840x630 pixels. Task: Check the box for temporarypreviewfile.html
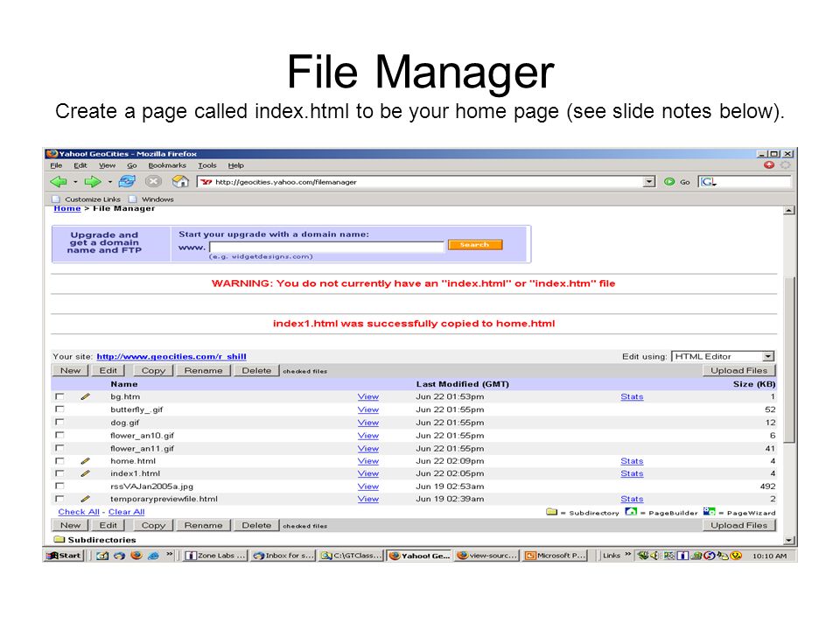[59, 499]
